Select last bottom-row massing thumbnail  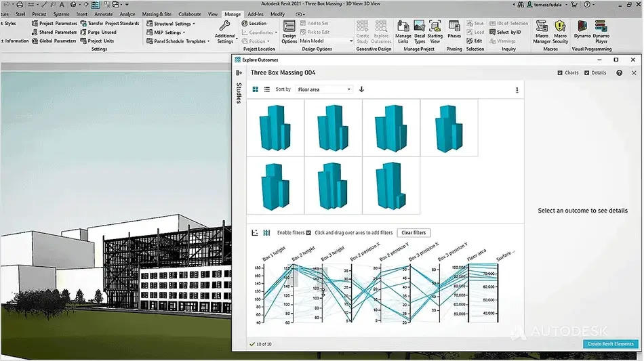click(x=391, y=186)
